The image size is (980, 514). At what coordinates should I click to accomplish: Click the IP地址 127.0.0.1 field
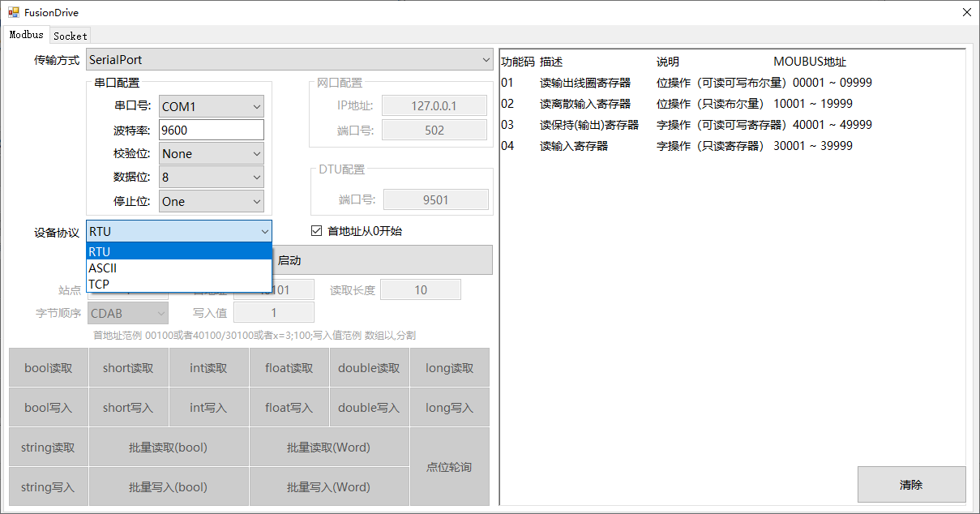click(x=434, y=105)
